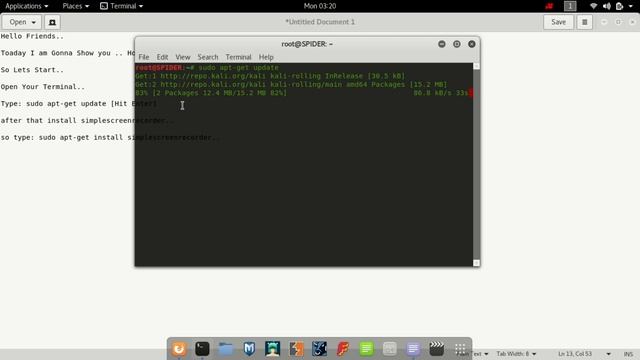This screenshot has height=360, width=640.
Task: Open the terminal Help menu
Action: click(266, 57)
